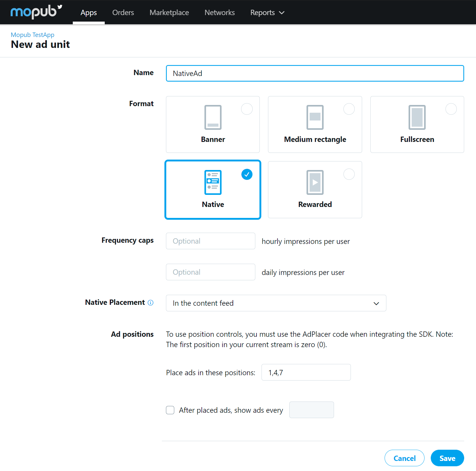Focus the Name input field
Image resolution: width=476 pixels, height=471 pixels.
(315, 73)
